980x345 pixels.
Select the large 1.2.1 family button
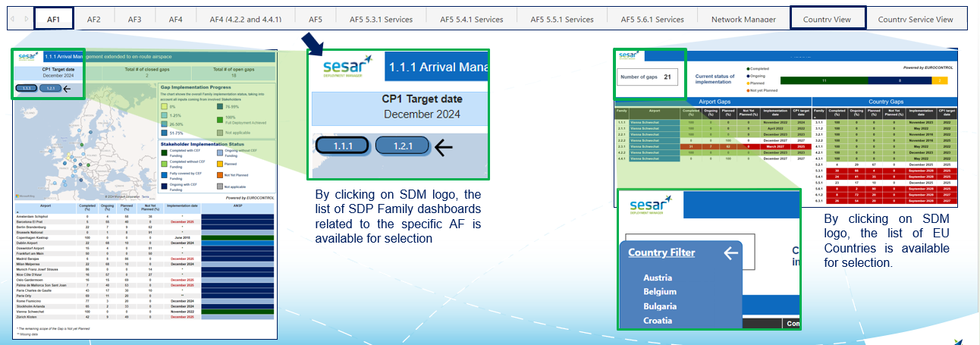pos(402,145)
